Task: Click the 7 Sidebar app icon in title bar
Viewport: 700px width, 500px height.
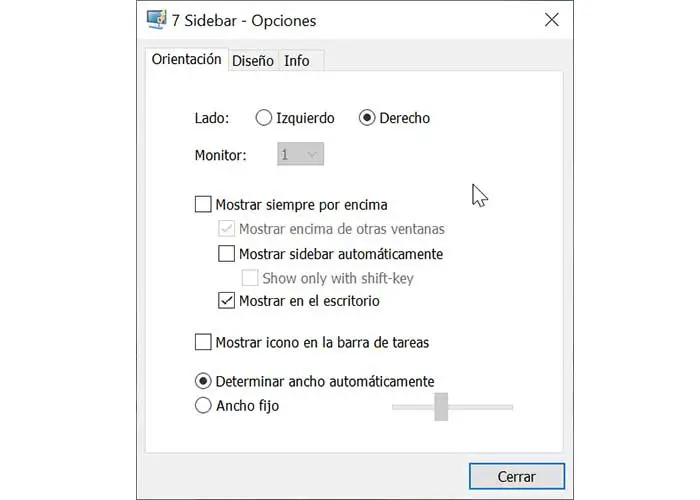Action: [157, 20]
